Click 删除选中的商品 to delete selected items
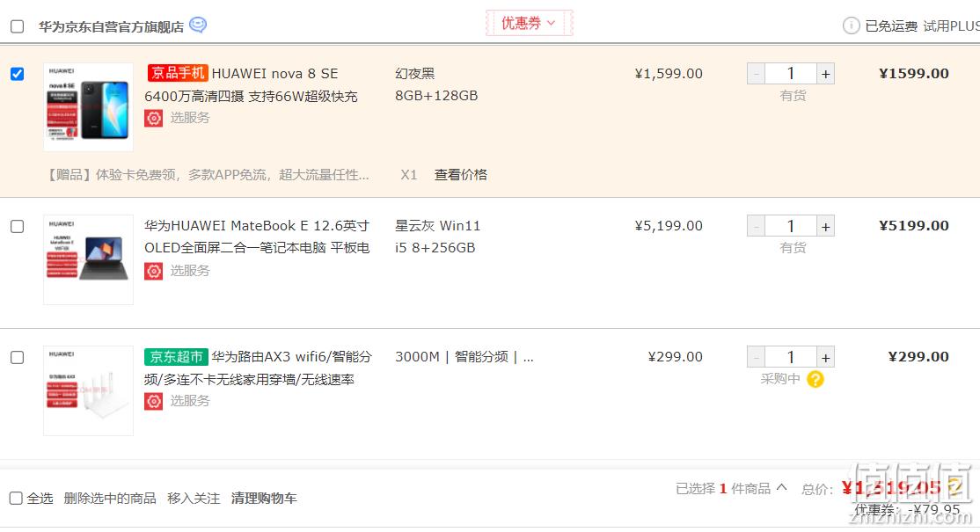The image size is (980, 532). (110, 499)
